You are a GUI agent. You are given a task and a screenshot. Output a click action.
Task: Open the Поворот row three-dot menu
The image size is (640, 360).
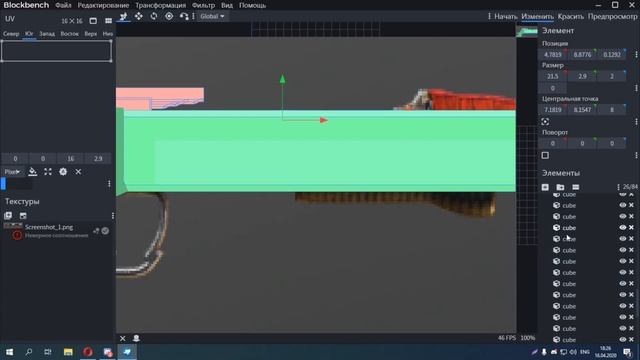click(636, 155)
